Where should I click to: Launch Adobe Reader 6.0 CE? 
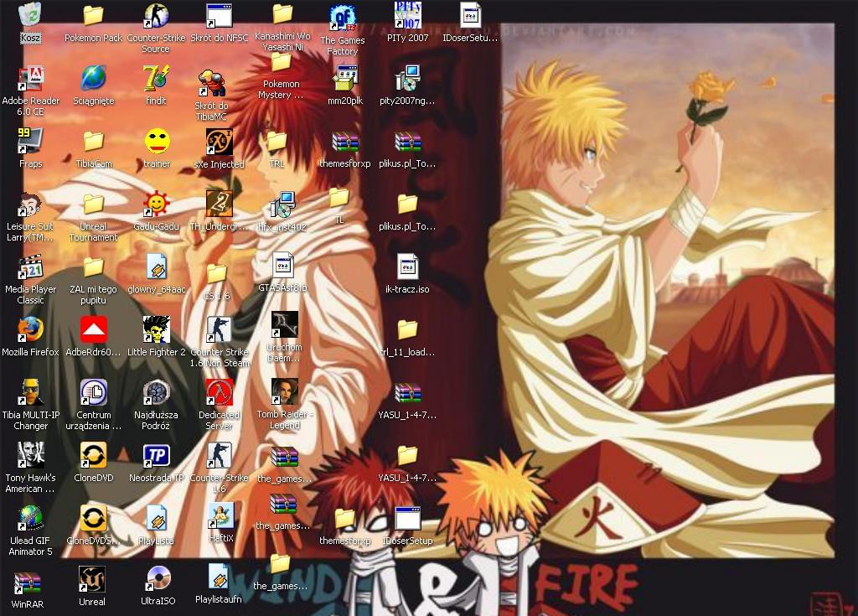(31, 78)
